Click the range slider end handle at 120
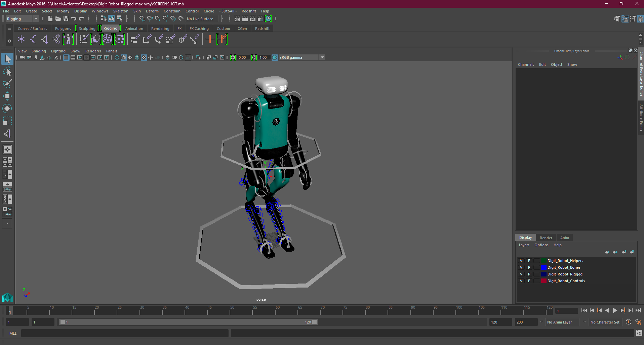The image size is (644, 345). tap(315, 322)
